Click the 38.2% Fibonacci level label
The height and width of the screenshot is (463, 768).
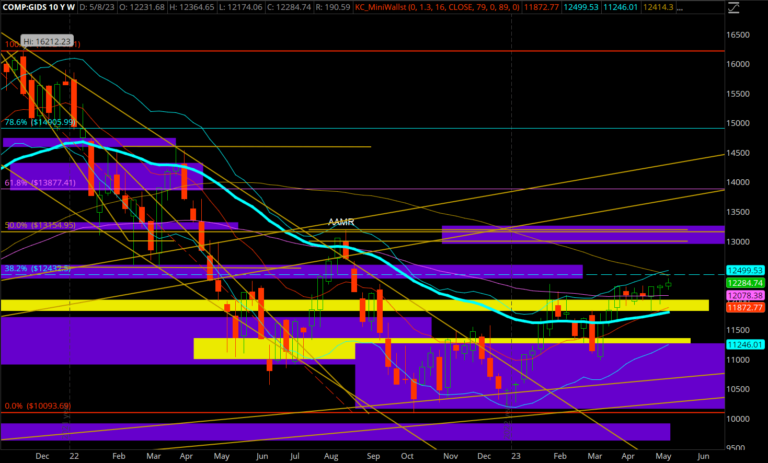(x=40, y=269)
